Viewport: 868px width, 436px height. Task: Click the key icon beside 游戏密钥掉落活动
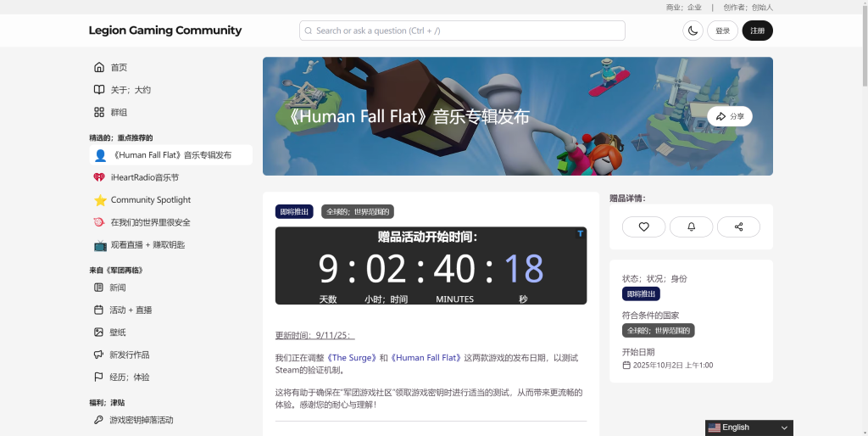point(98,420)
